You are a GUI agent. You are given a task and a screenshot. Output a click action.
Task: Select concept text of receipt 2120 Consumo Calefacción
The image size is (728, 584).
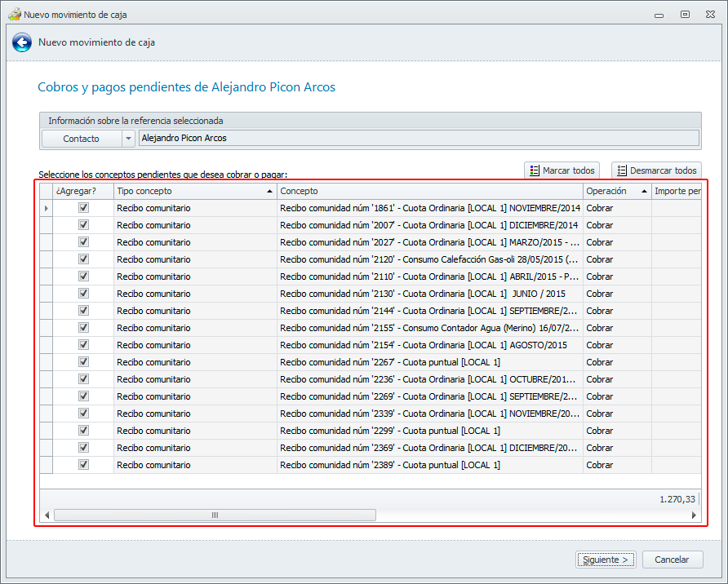429,259
